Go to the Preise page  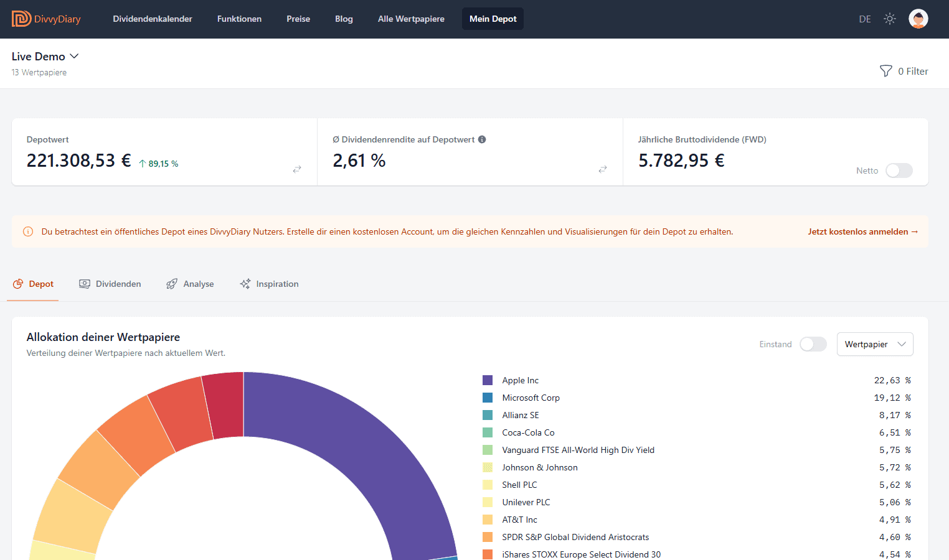[x=298, y=19]
